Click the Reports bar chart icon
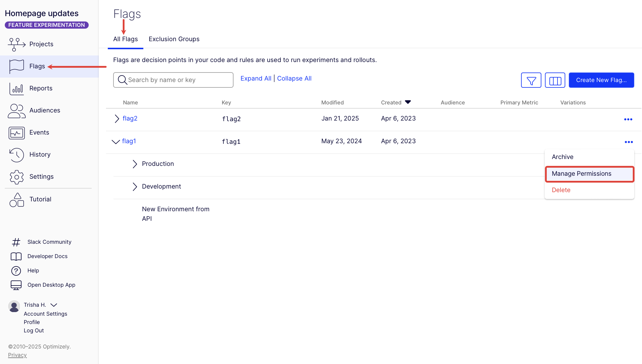 [x=17, y=89]
